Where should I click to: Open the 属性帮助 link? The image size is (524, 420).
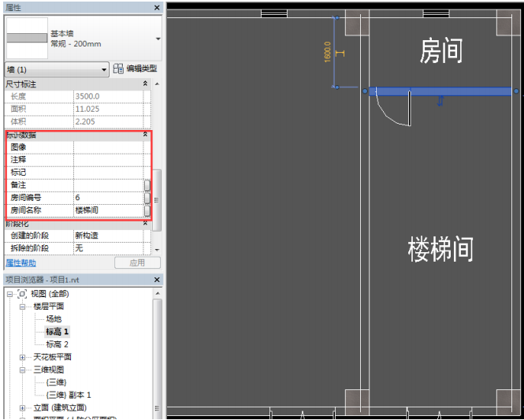20,263
